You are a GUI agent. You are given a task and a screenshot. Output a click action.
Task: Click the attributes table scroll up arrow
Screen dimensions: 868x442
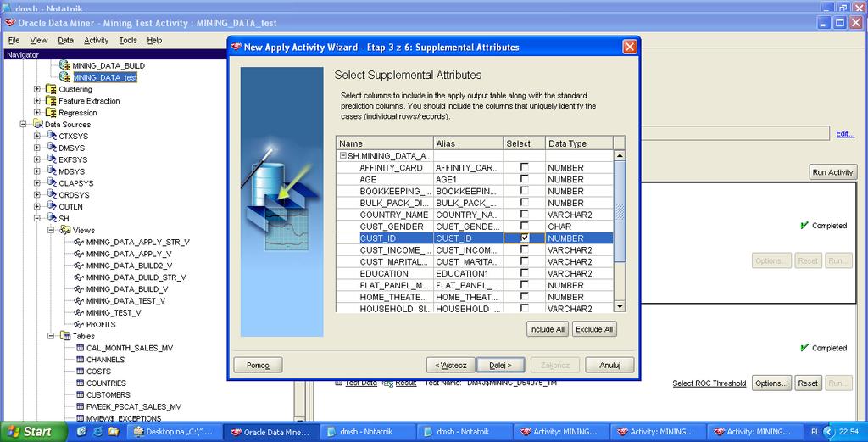click(620, 155)
